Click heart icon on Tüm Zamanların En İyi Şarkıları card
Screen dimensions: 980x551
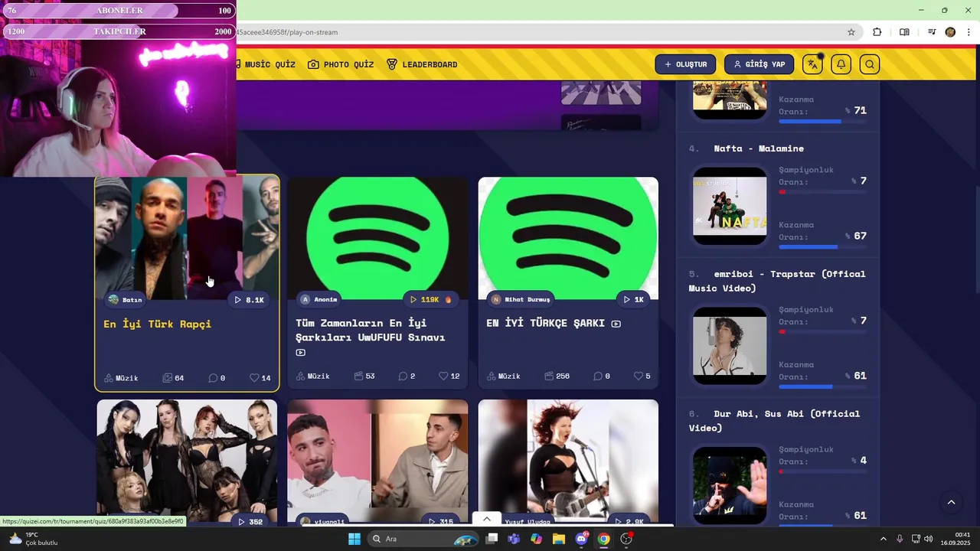click(443, 377)
